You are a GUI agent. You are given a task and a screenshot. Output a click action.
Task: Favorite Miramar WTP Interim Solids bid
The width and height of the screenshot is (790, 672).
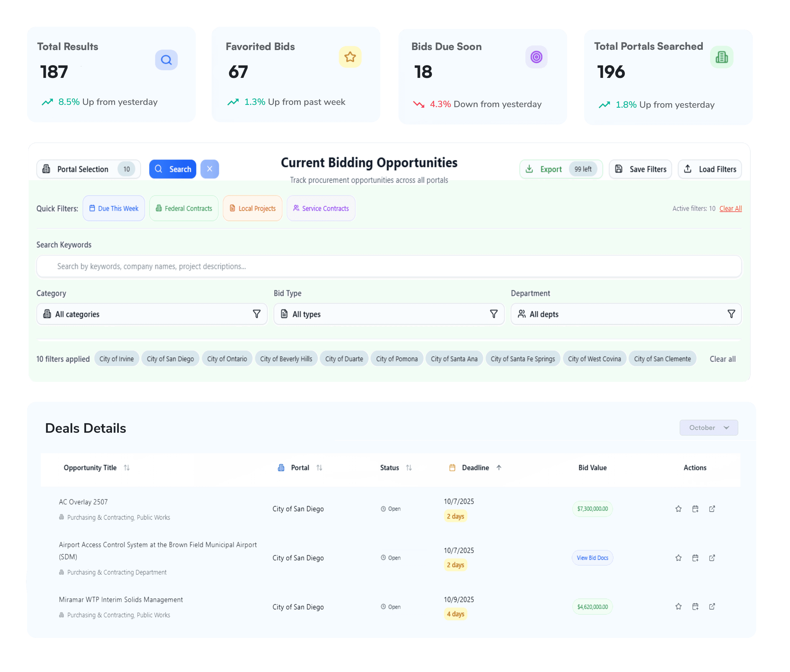point(678,606)
